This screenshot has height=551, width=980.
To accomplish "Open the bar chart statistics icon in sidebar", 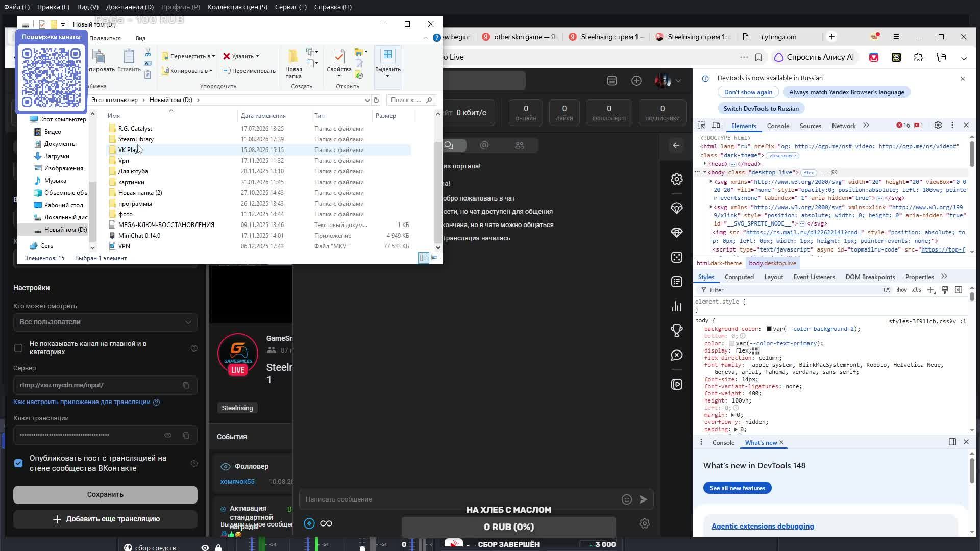I will (x=677, y=306).
